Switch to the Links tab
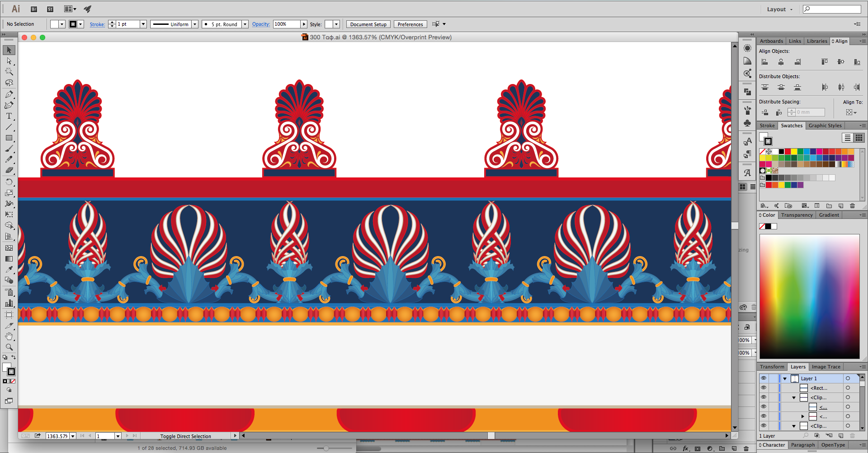Image resolution: width=868 pixels, height=453 pixels. [795, 41]
